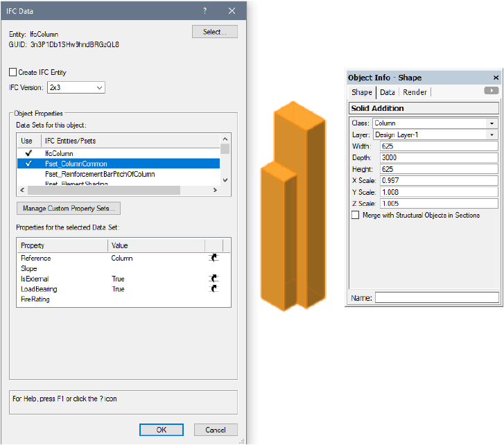504x445 pixels.
Task: Click the horizontal scroll right arrow in data sets list
Action: pos(215,190)
